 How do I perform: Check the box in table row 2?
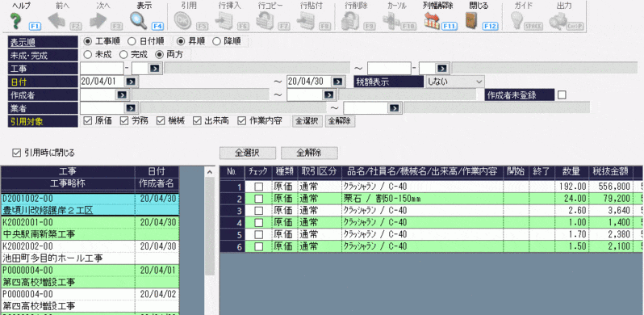coord(259,199)
